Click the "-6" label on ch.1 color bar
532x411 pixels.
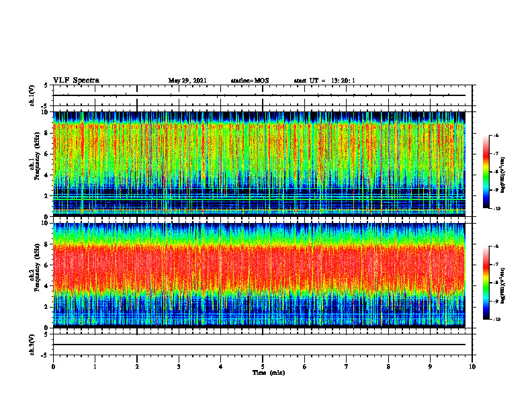pos(496,136)
